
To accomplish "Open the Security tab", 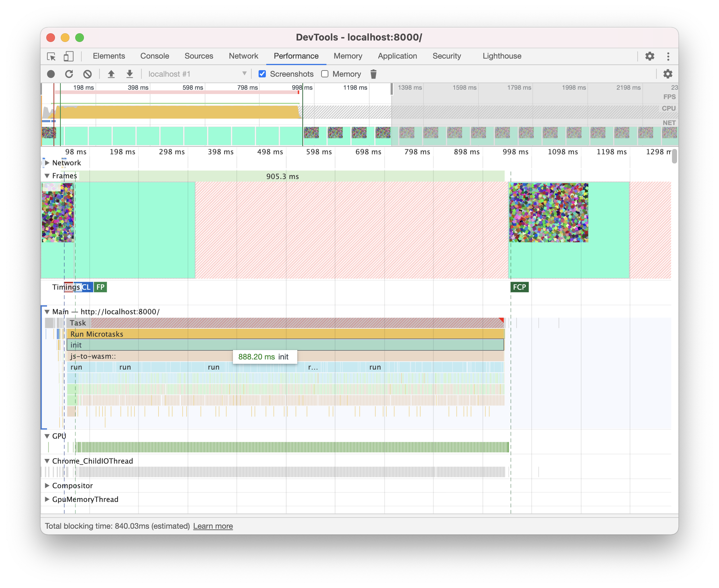I will tap(447, 56).
